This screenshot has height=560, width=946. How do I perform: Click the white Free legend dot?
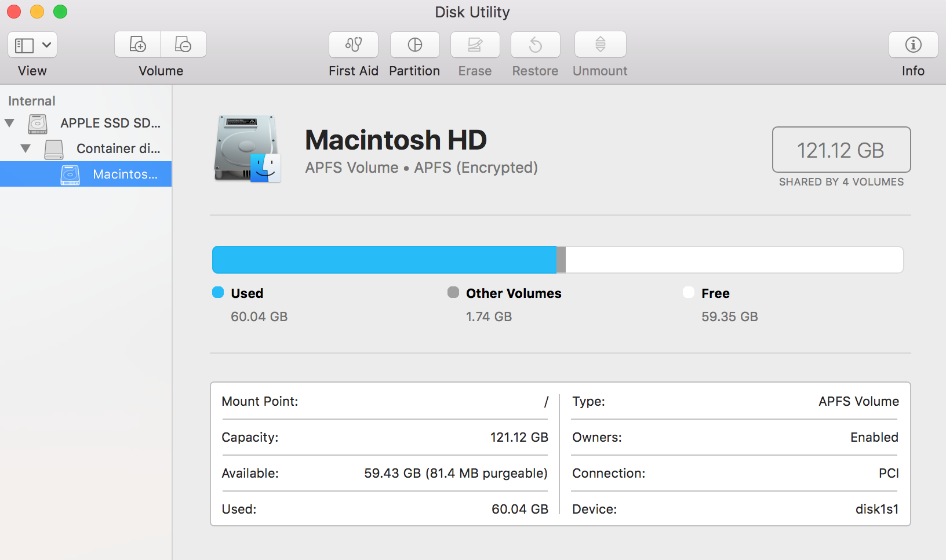[689, 292]
